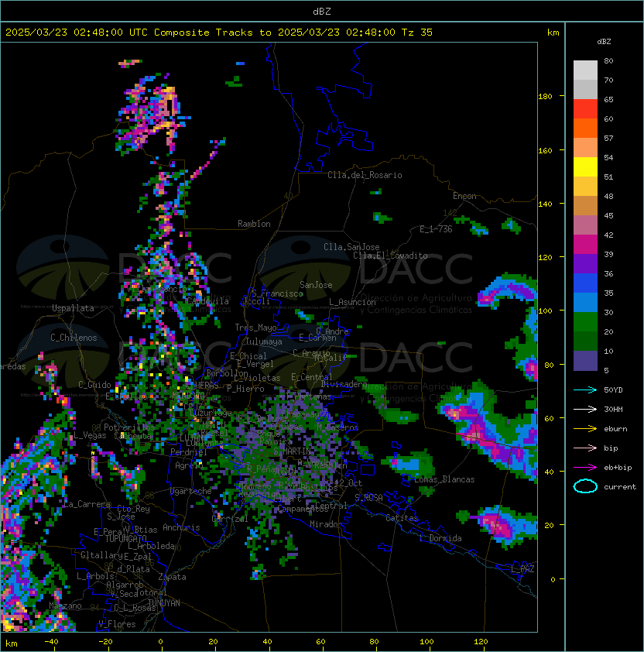Viewport: 644px width, 652px height.
Task: Click the Encon map label
Action: [464, 196]
